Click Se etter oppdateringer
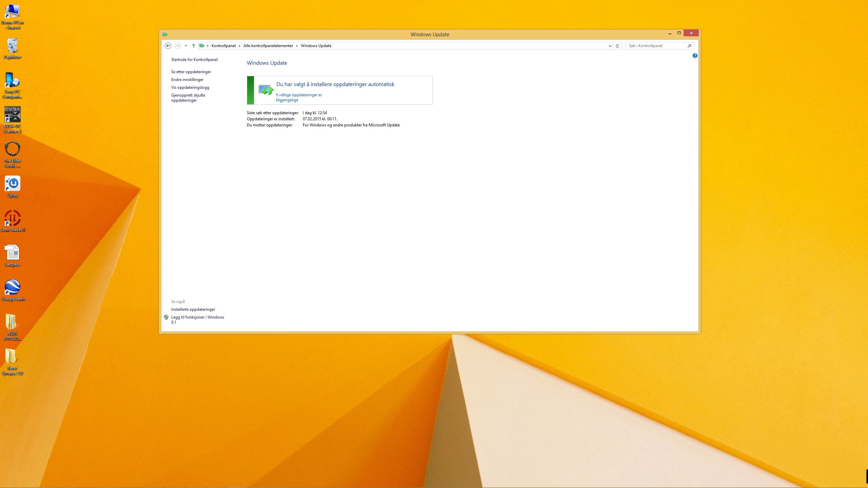Image resolution: width=868 pixels, height=488 pixels. point(191,72)
